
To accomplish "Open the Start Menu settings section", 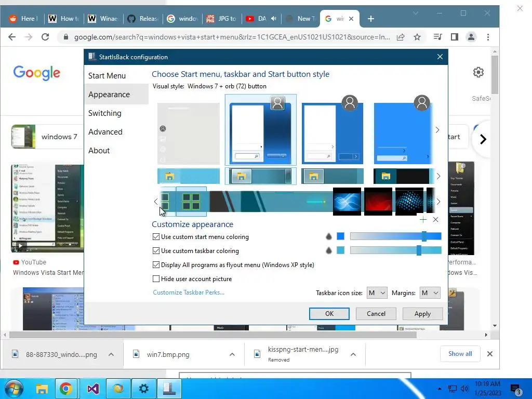I will (107, 76).
